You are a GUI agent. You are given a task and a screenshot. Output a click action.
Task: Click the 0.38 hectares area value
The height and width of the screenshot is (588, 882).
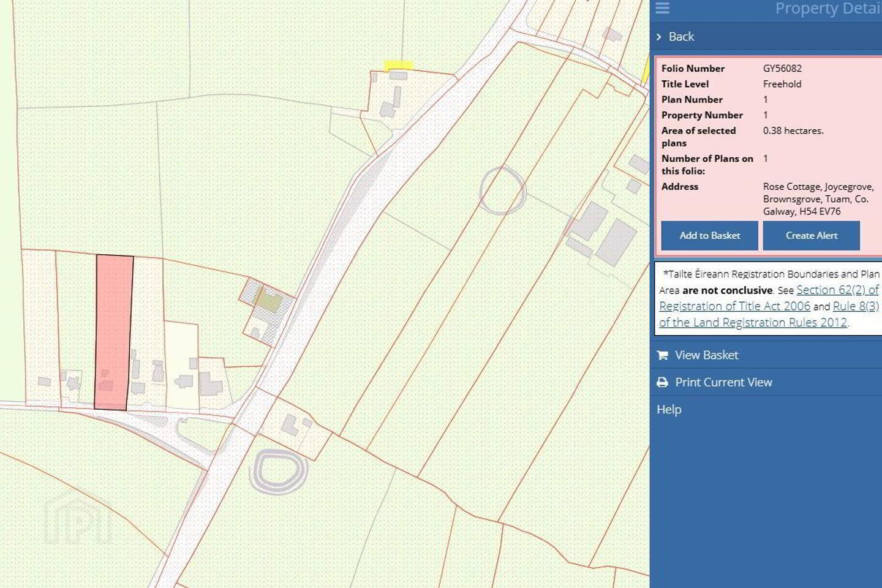pyautogui.click(x=793, y=130)
